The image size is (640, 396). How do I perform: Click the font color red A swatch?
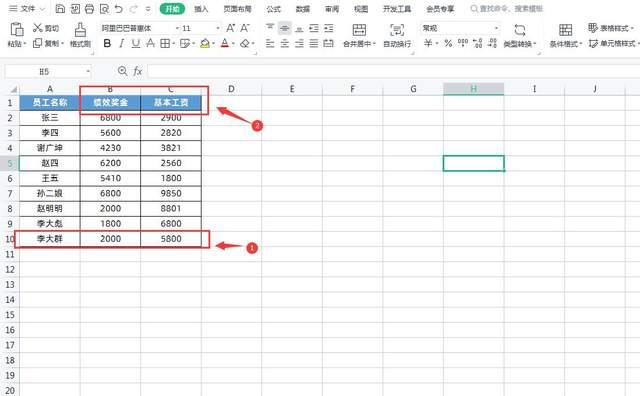coord(224,43)
